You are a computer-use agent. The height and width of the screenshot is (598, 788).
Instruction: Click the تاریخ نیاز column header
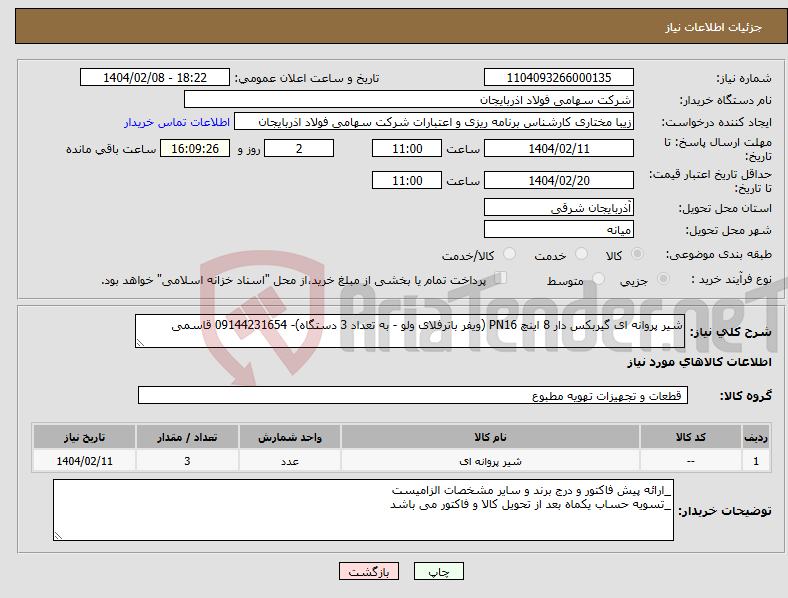point(84,437)
